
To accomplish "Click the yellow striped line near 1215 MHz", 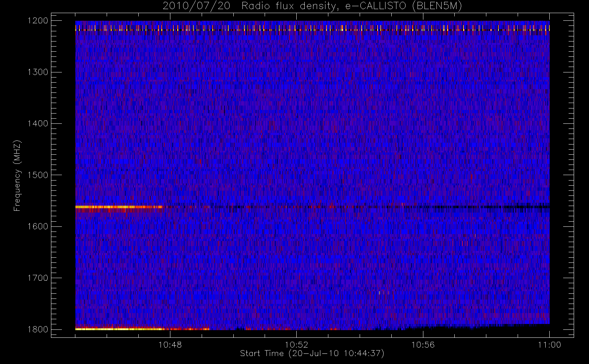I will pyautogui.click(x=312, y=28).
